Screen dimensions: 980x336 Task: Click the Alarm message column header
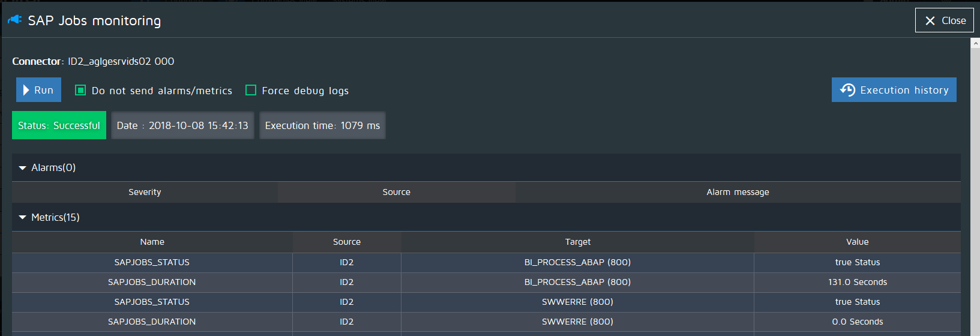(738, 193)
